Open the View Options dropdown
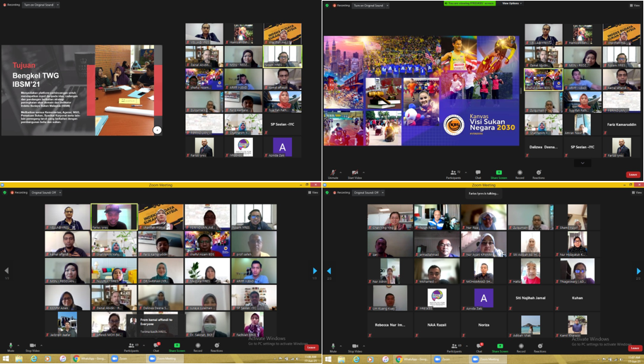The image size is (644, 364). coord(512,4)
